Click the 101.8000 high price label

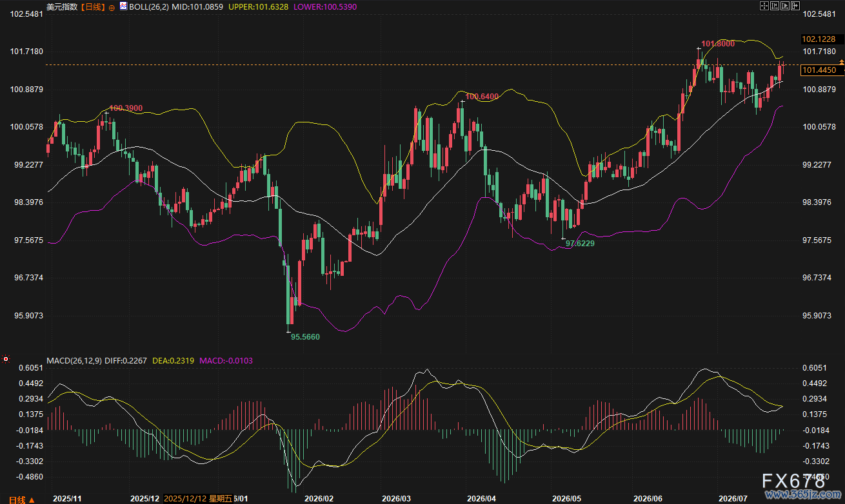718,44
